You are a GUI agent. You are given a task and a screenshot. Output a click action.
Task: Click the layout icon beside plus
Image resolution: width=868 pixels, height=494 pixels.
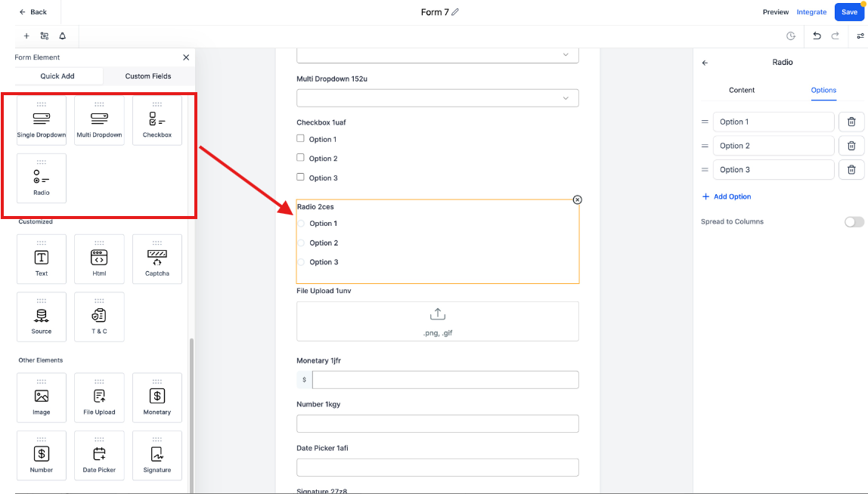coord(45,36)
